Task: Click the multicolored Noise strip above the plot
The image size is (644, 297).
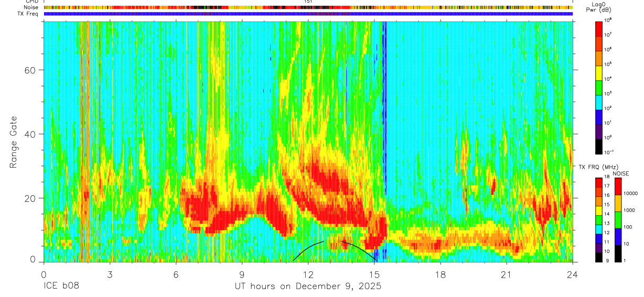Action: 308,7
